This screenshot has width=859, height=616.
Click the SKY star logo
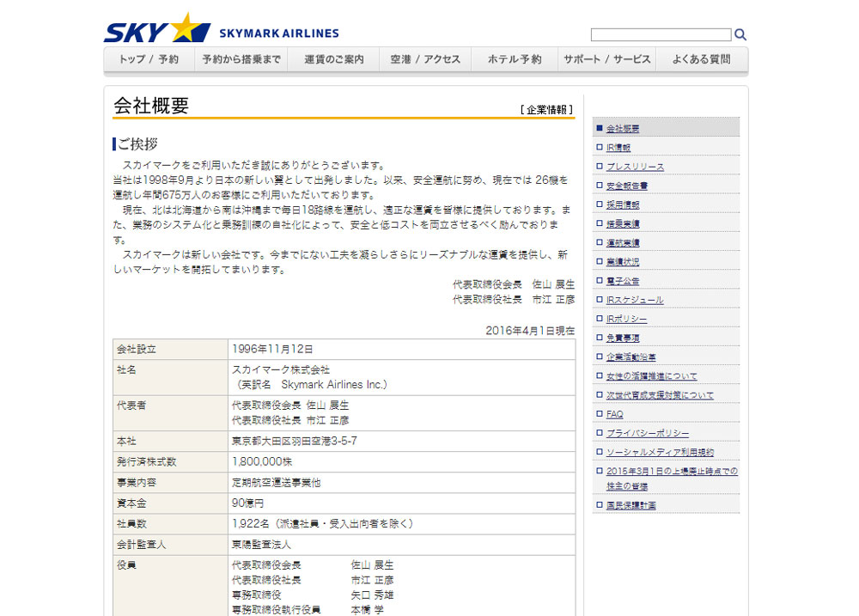coord(157,28)
